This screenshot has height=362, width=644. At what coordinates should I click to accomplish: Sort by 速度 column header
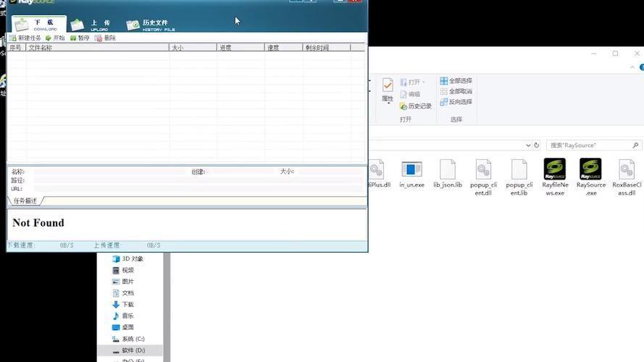(283, 48)
